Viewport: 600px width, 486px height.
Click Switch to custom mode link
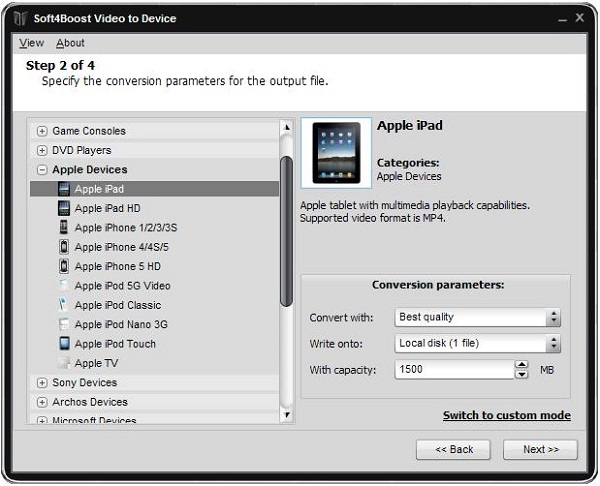tap(506, 415)
